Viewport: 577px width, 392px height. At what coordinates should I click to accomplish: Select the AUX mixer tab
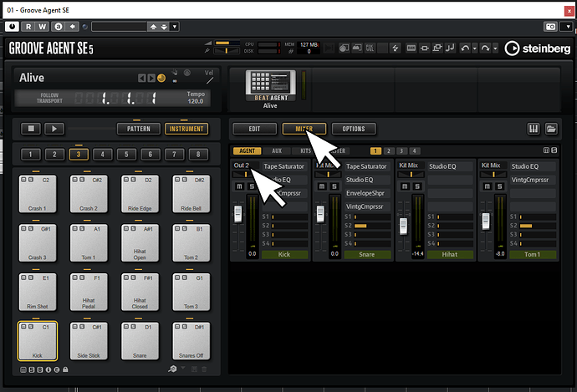pos(277,150)
